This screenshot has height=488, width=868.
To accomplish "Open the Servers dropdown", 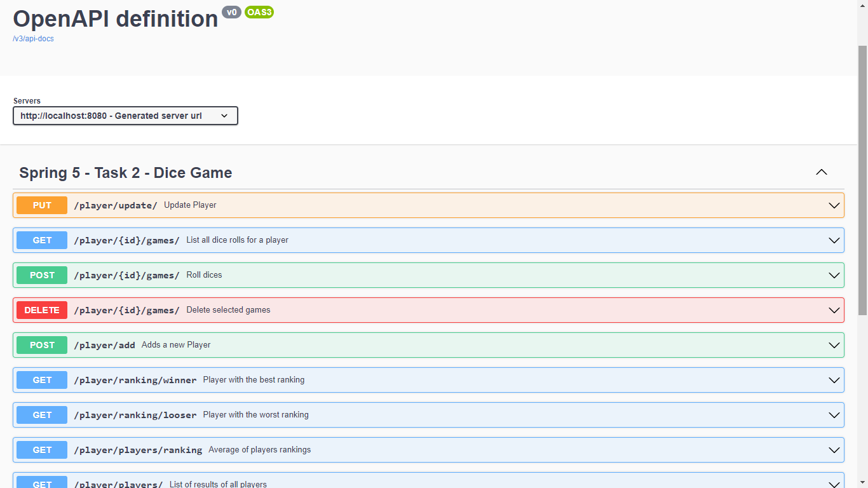I will click(x=125, y=116).
